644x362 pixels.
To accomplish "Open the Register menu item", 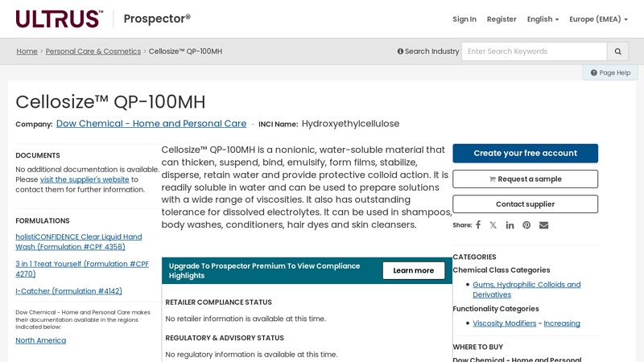I will tap(502, 19).
